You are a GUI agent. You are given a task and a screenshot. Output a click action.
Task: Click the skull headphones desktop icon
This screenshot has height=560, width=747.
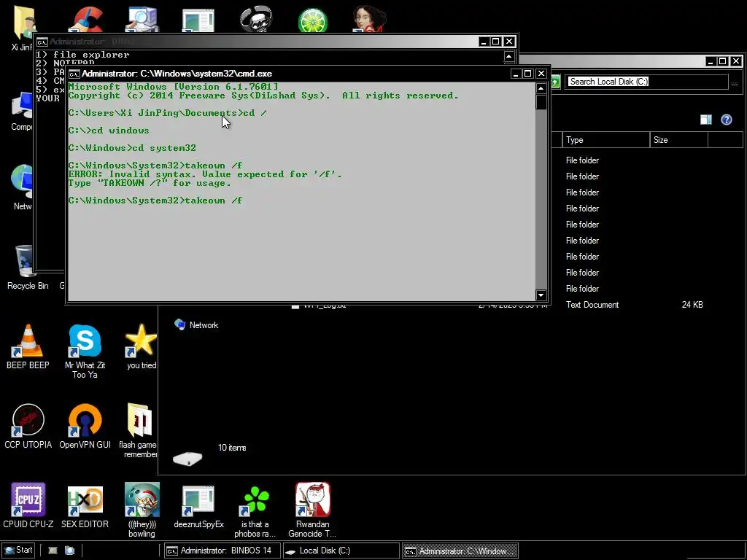[256, 19]
